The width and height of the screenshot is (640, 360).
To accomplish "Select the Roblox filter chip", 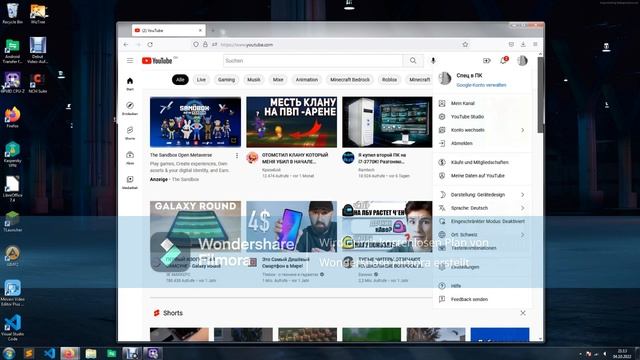I will click(389, 80).
